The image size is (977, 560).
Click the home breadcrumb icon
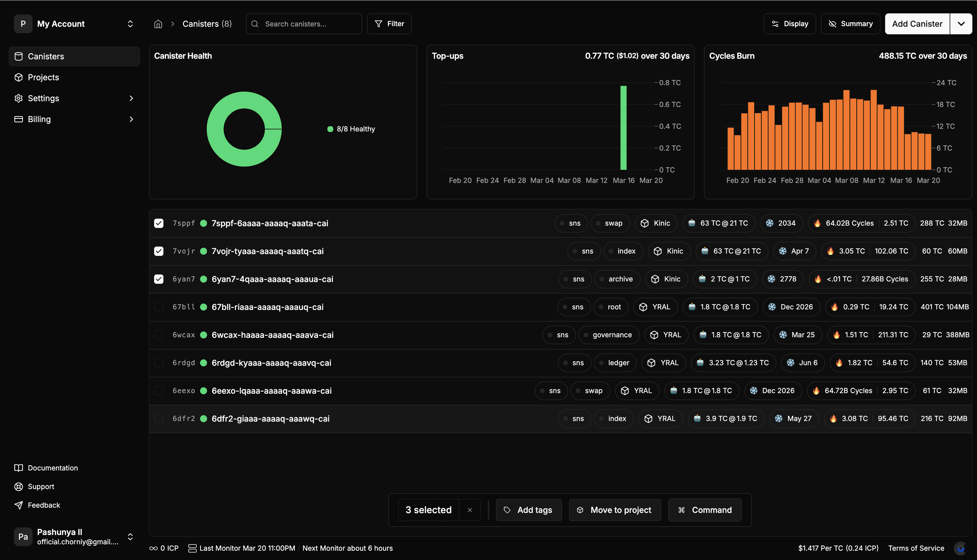[158, 24]
